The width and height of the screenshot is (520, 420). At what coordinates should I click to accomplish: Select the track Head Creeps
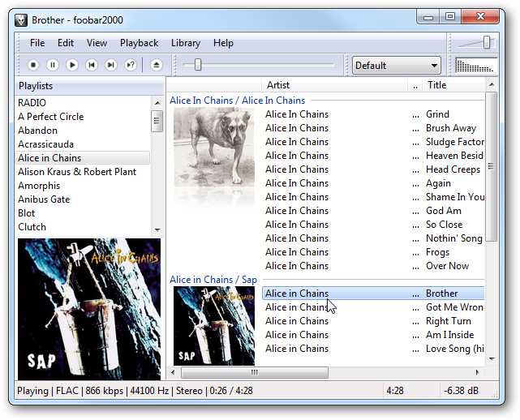373,169
